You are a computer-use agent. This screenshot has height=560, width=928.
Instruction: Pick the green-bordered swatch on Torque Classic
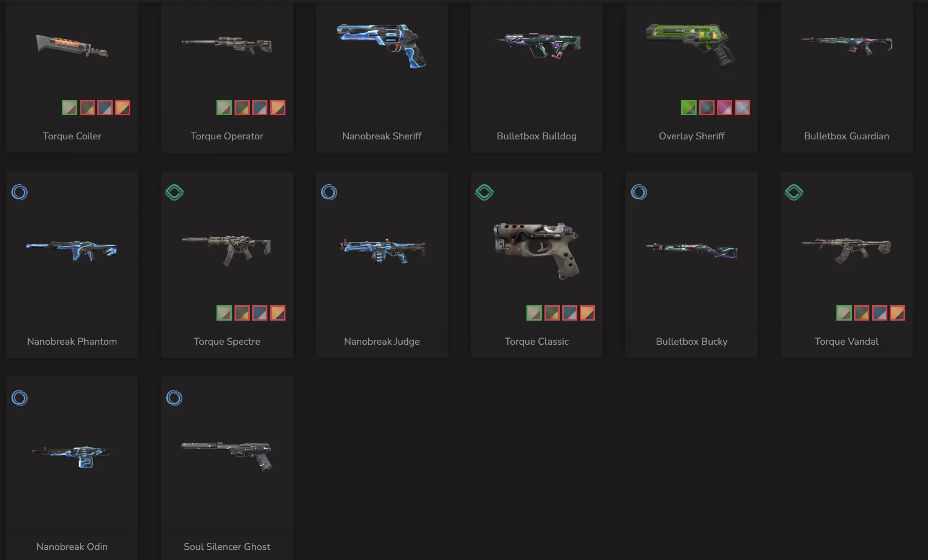tap(534, 313)
